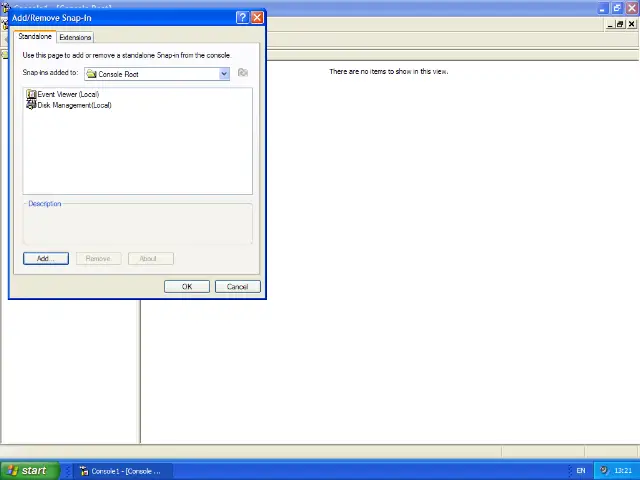
Task: Open the Windows Start menu
Action: point(27,470)
